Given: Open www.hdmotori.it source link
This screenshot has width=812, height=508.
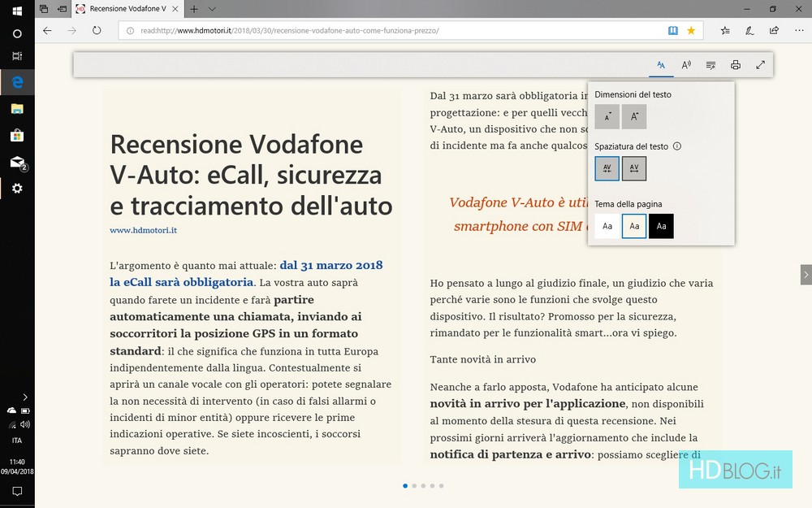Looking at the screenshot, I should click(x=144, y=230).
